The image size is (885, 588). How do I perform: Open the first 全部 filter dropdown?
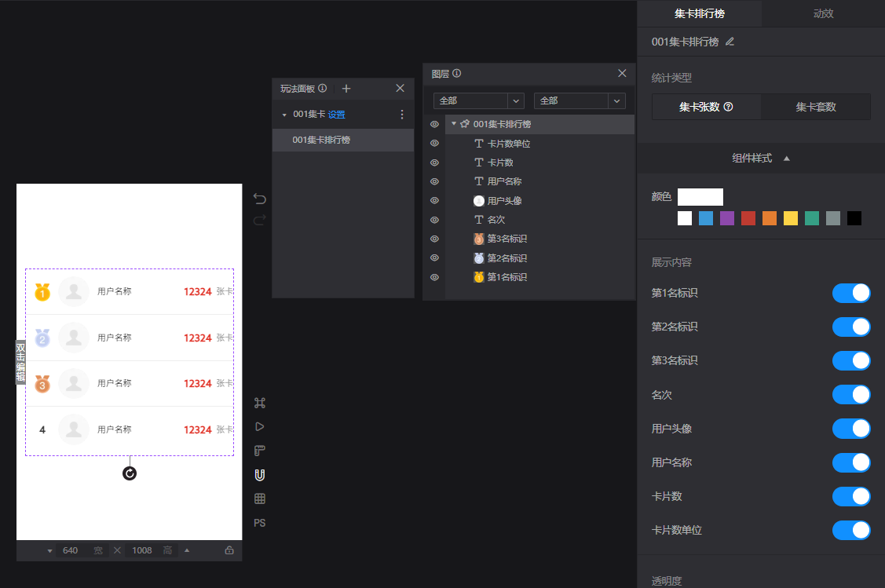479,101
